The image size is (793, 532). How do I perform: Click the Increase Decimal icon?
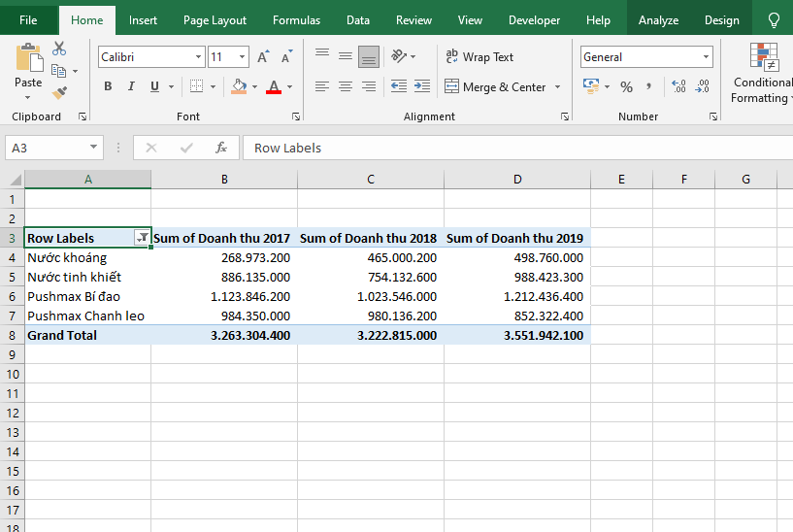click(x=678, y=86)
